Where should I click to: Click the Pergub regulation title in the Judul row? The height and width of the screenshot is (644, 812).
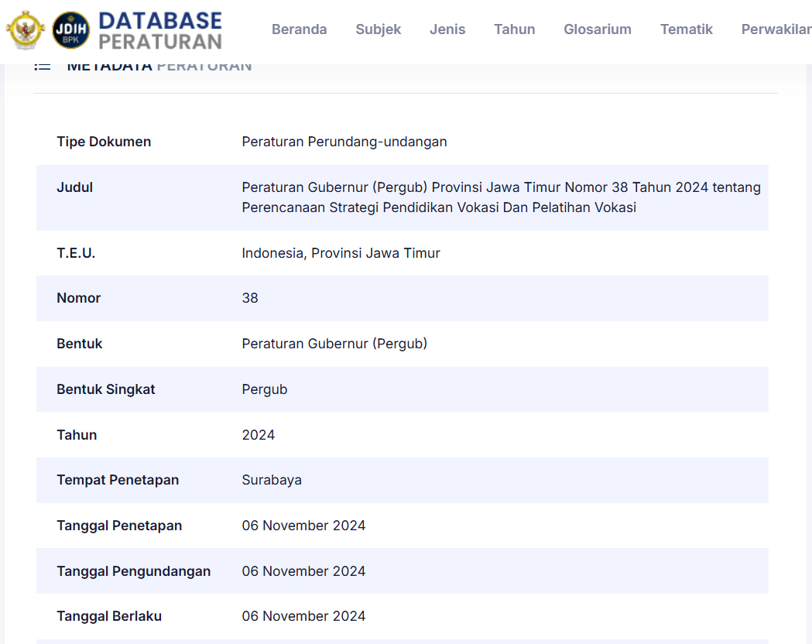[x=500, y=197]
